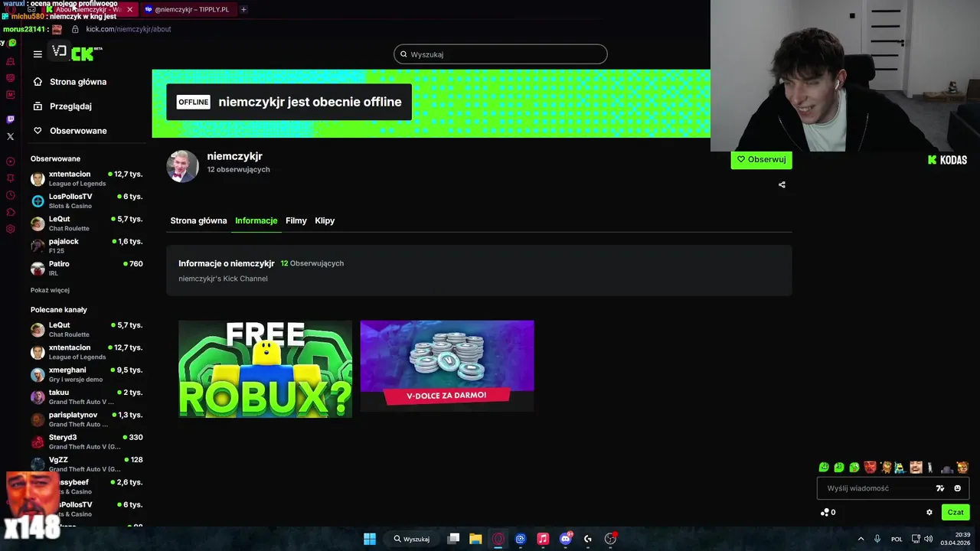Viewport: 980px width, 551px height.
Task: Open LeQut in Obserwowane list
Action: [87, 223]
